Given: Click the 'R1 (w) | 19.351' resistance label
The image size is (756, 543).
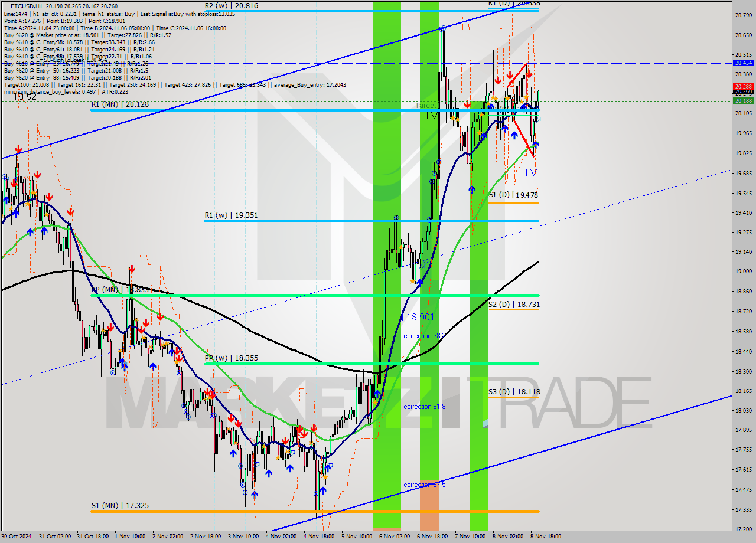Looking at the screenshot, I should tap(231, 215).
